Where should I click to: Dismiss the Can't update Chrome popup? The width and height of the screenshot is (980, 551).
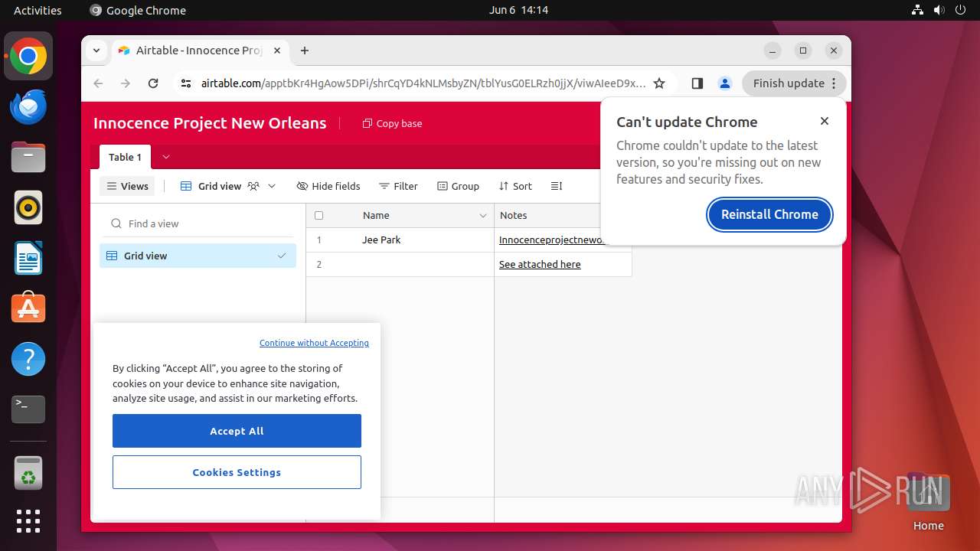pos(824,121)
